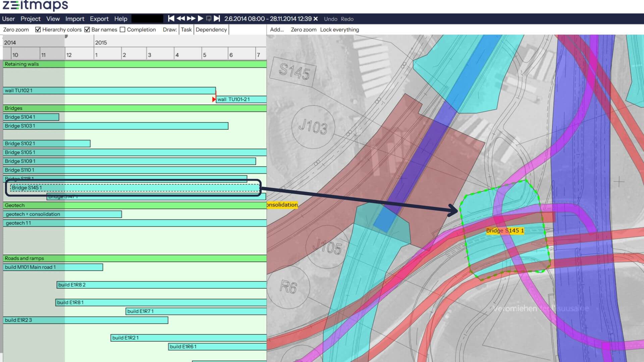Screen dimensions: 644x362
Task: Click the date range 2.6.2014 – 28.11.2014 text
Action: [268, 19]
